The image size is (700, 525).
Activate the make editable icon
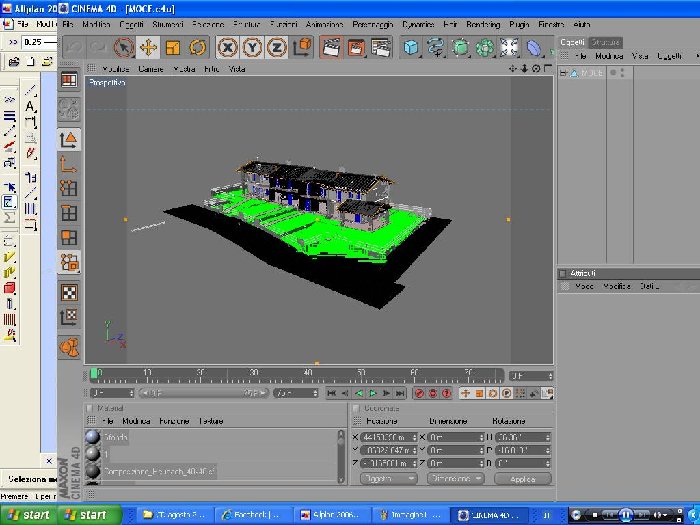69,108
